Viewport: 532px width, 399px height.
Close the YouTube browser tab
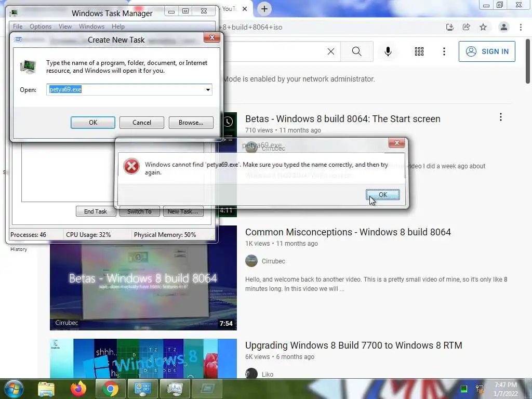tap(245, 9)
